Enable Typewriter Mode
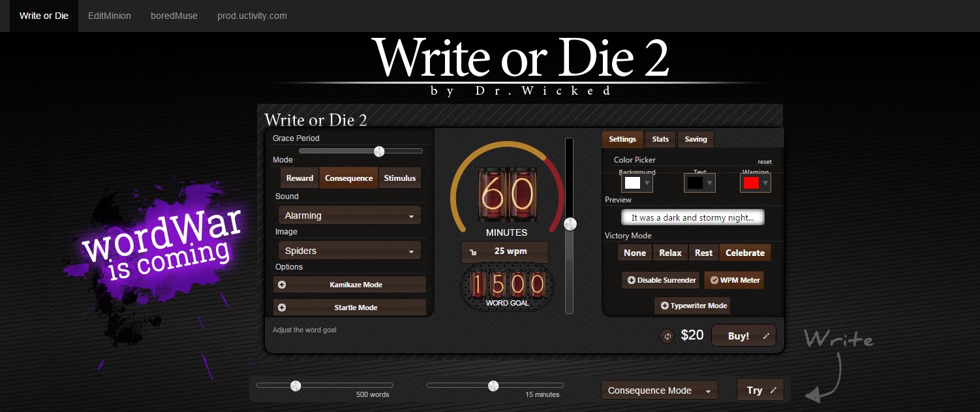980x412 pixels. tap(693, 306)
